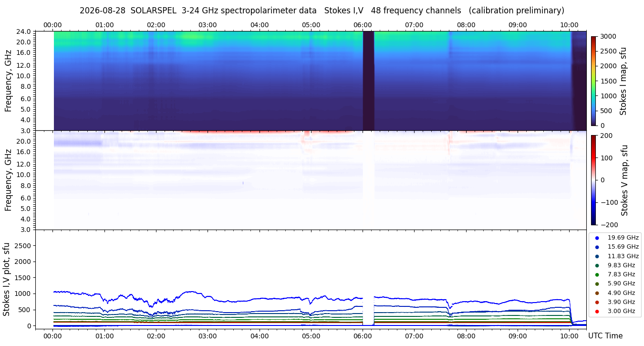The height and width of the screenshot is (346, 644).
Task: Click the -200 label on Stokes V colorbar
Action: (607, 225)
